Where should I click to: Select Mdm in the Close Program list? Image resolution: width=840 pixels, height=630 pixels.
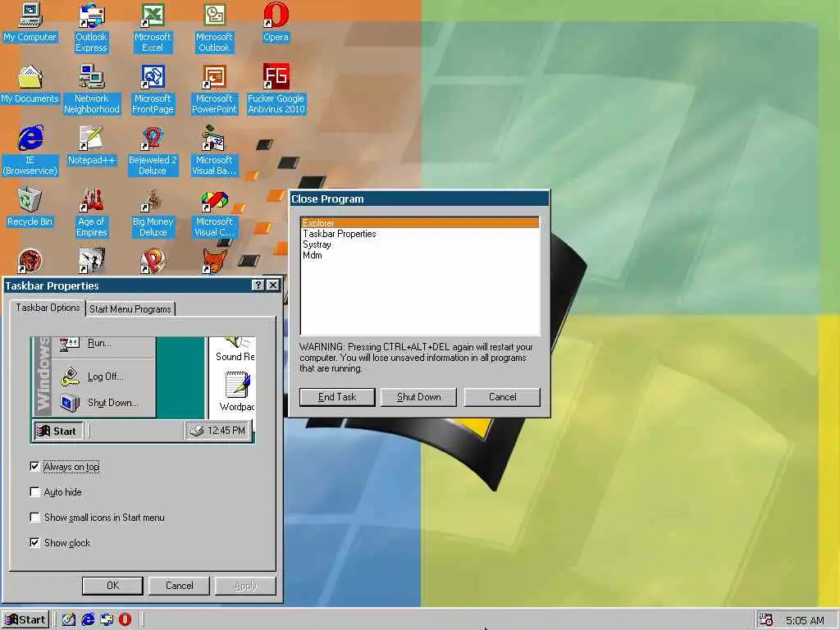420,255
